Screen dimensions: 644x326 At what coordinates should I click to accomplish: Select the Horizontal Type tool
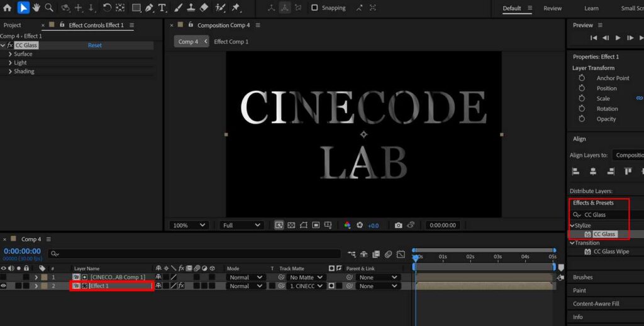click(x=162, y=8)
